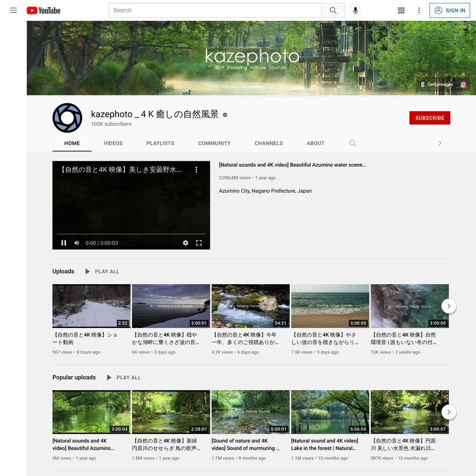Open the rocky winter stream 3:00:00 thumbnail
This screenshot has width=476, height=476.
point(409,306)
